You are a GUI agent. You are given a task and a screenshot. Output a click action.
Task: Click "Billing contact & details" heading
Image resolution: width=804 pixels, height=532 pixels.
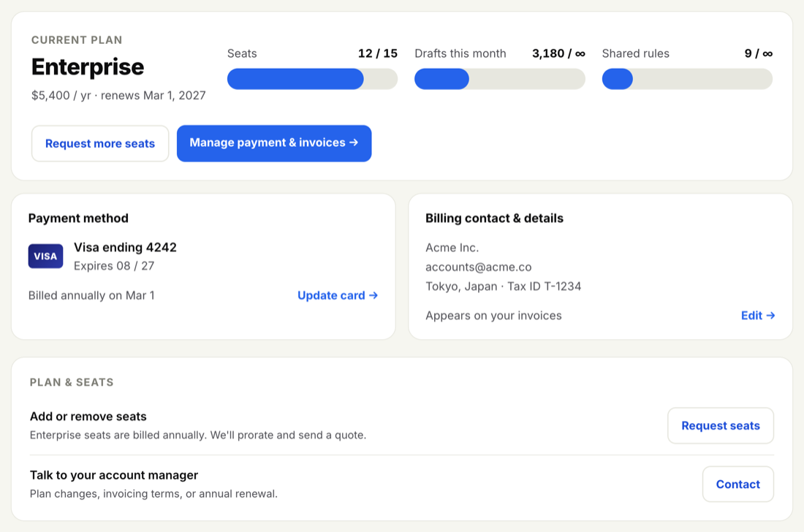[x=494, y=218]
